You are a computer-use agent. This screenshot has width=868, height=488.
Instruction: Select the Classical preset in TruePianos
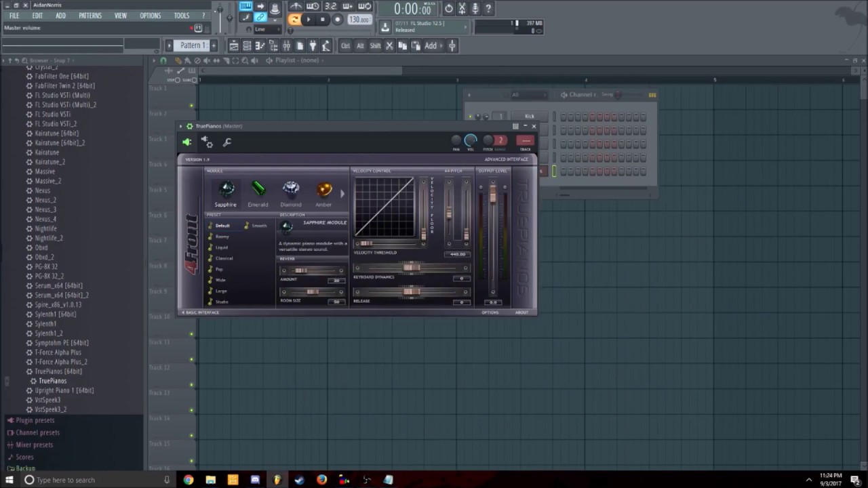tap(224, 258)
